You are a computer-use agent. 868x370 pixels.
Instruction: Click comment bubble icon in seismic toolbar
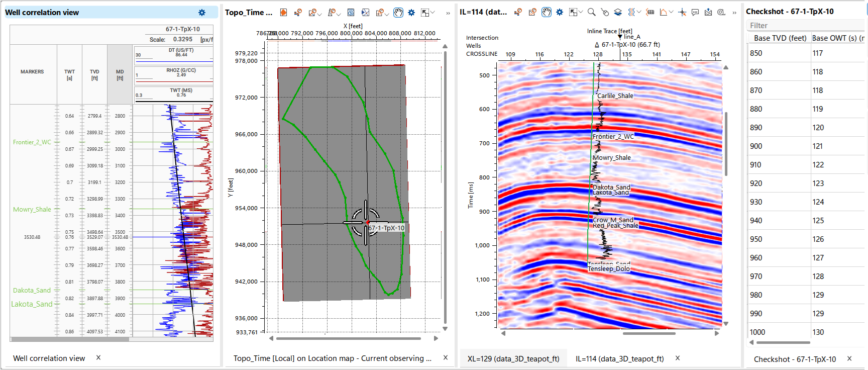coord(695,12)
